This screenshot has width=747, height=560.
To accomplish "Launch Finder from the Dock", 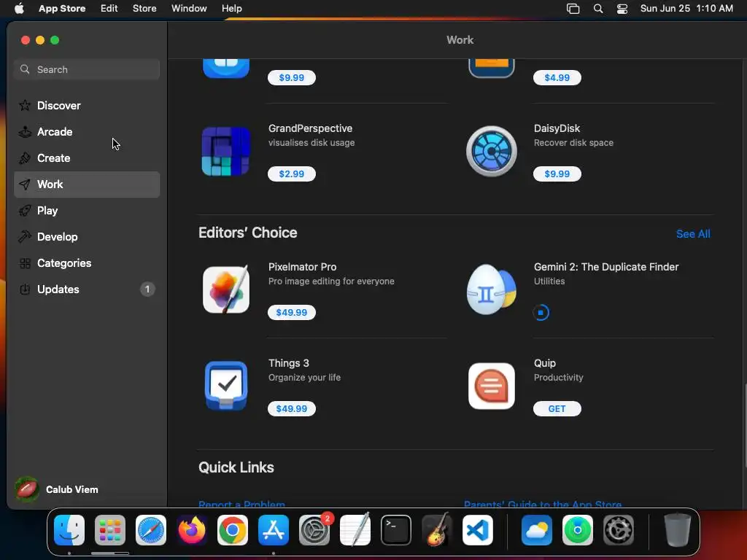I will pyautogui.click(x=69, y=530).
